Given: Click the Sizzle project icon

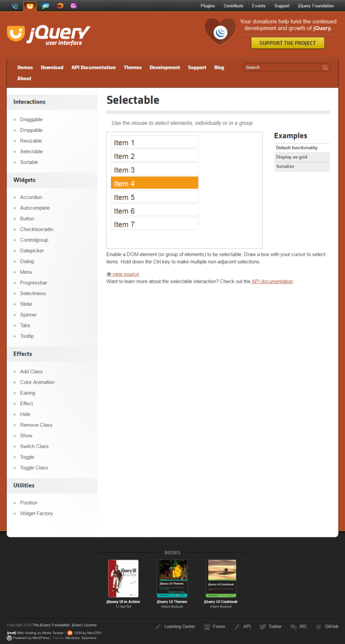Looking at the screenshot, I should pyautogui.click(x=60, y=6).
